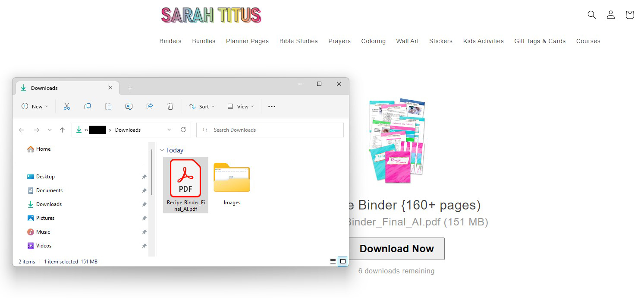The image size is (644, 298).
Task: Click the Share icon in toolbar
Action: point(150,106)
